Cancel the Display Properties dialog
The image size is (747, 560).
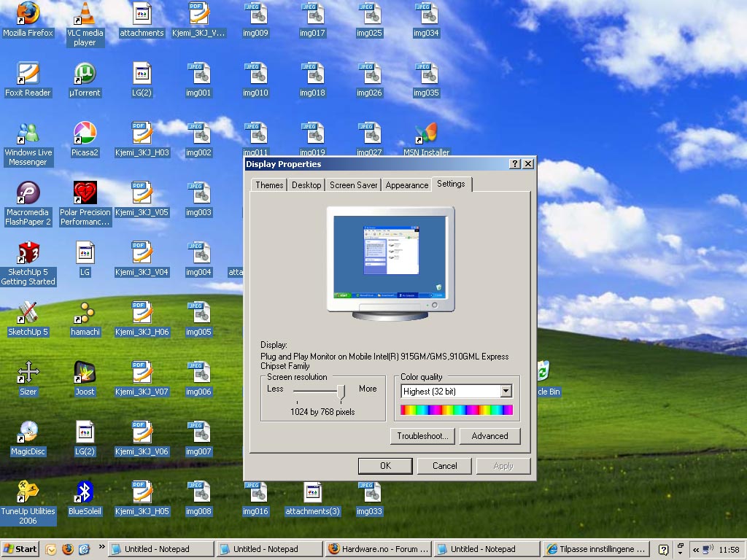[x=444, y=466]
